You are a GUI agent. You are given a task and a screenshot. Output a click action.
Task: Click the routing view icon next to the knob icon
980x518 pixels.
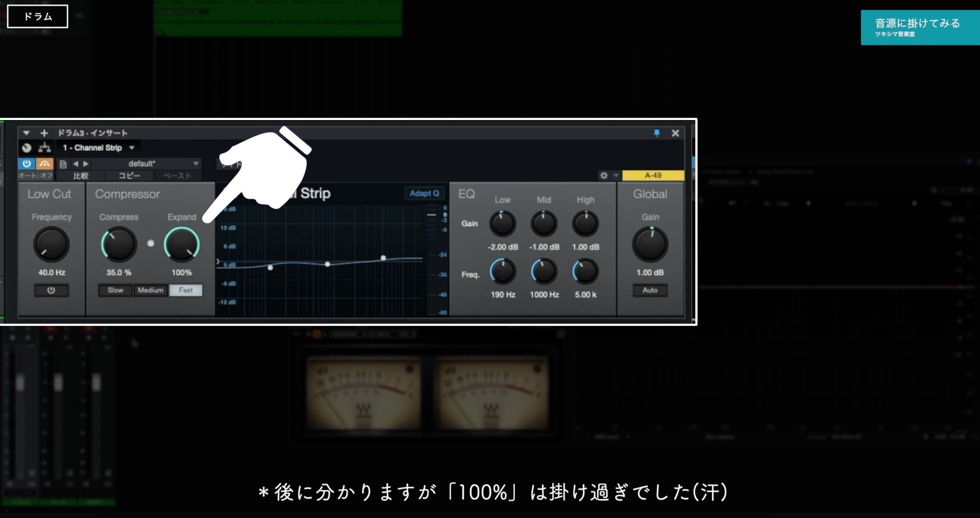[x=45, y=148]
